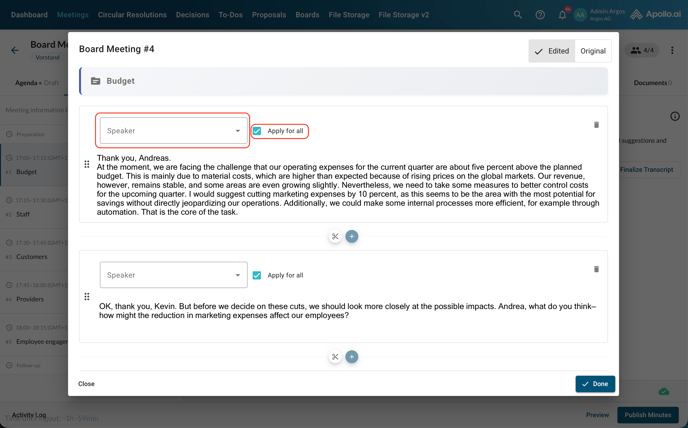
Task: Open the first Speaker dropdown
Action: (173, 131)
